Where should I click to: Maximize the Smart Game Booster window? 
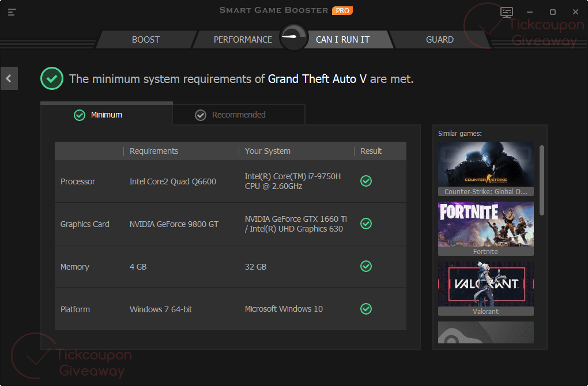point(552,12)
